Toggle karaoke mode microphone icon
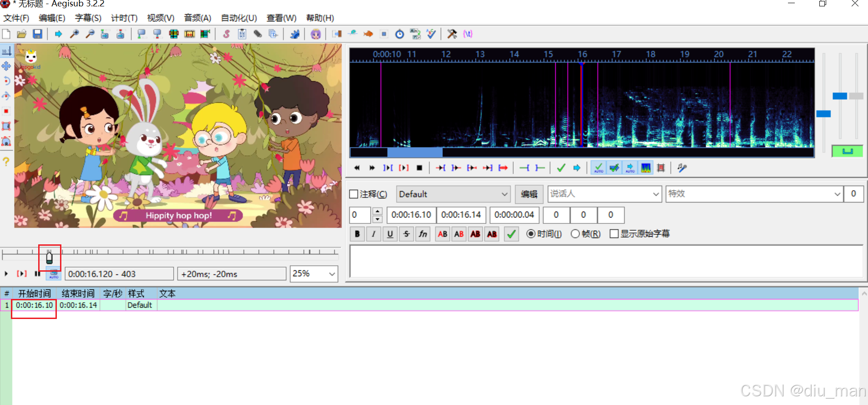Viewport: 868px width, 405px height. pos(682,168)
